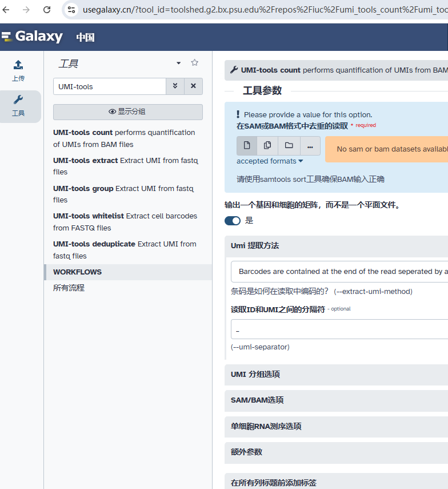
Task: Click the favorites star icon
Action: tap(195, 63)
